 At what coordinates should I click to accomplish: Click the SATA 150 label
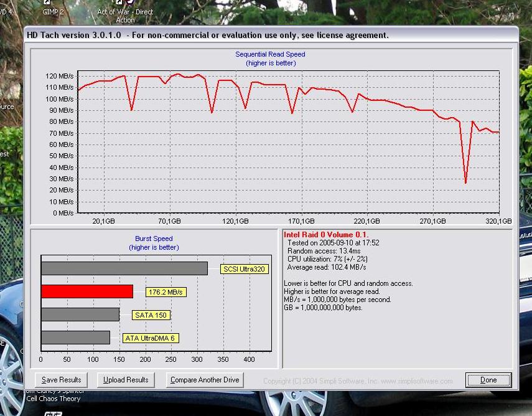click(x=151, y=315)
